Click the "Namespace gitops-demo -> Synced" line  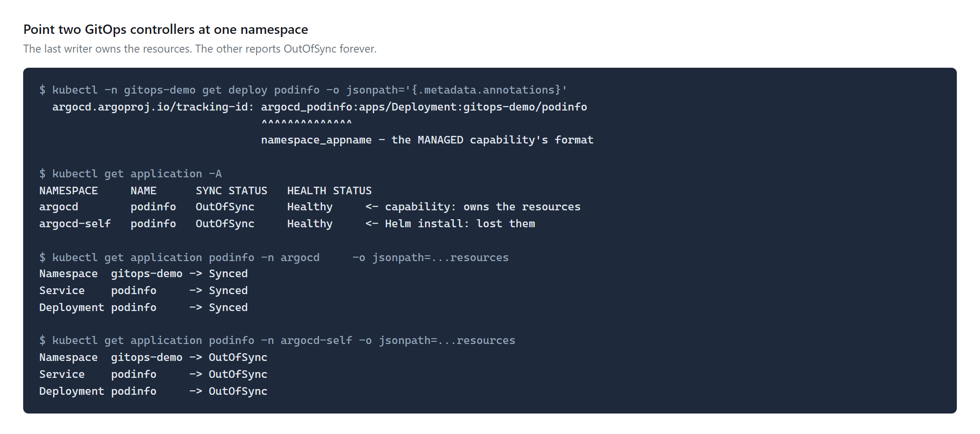[x=143, y=274]
